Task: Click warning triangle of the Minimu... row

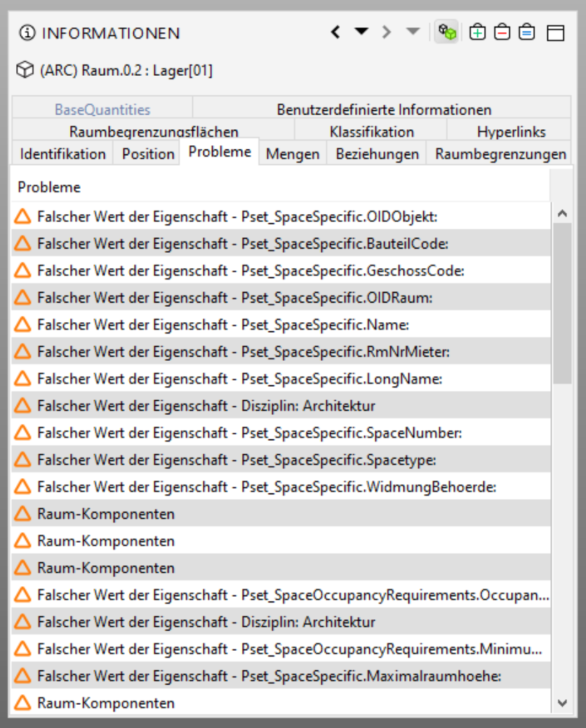Action: 22,649
